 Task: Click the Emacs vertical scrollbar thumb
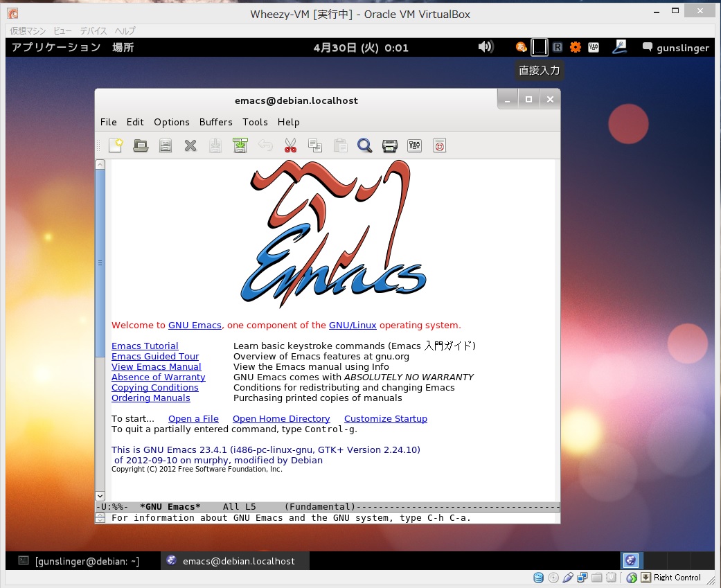coord(100,263)
